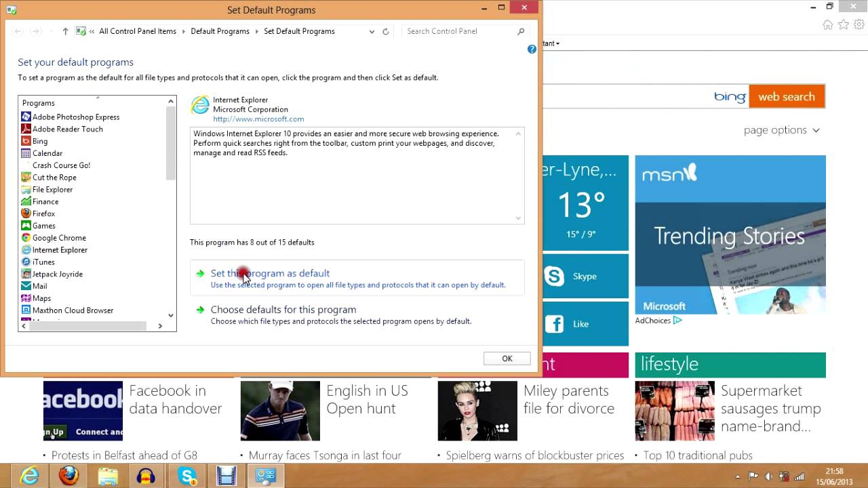The height and width of the screenshot is (488, 868).
Task: Open Home icon in Internet Explorer window
Action: [827, 24]
